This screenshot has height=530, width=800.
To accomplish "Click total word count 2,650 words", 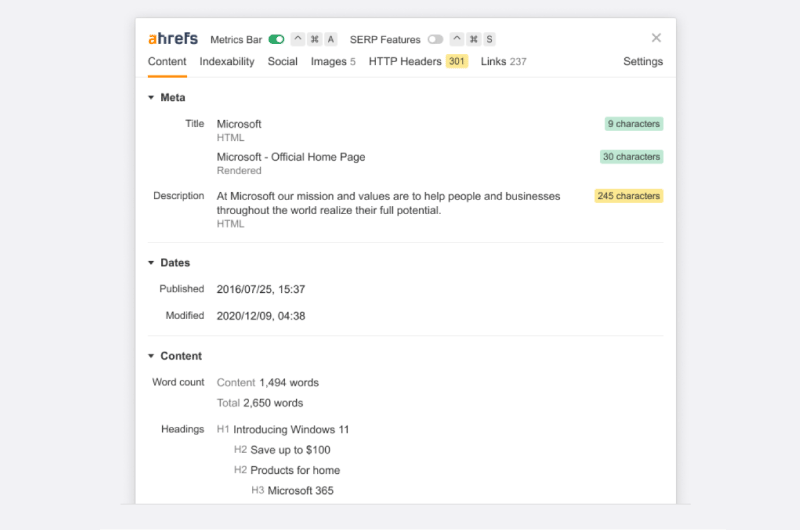I will click(x=273, y=403).
